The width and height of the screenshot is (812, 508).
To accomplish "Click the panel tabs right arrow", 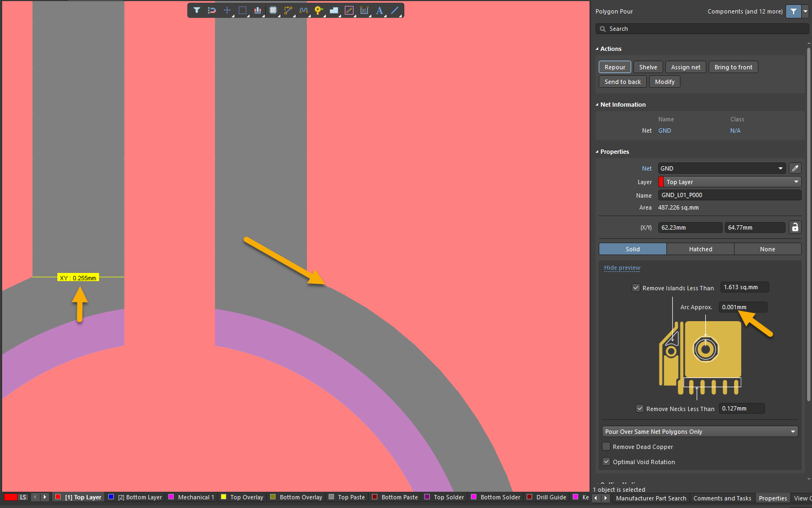I will tap(606, 498).
